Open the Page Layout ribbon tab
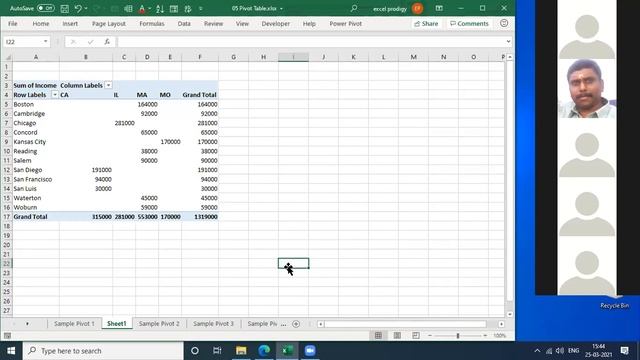The image size is (640, 360). (x=109, y=24)
